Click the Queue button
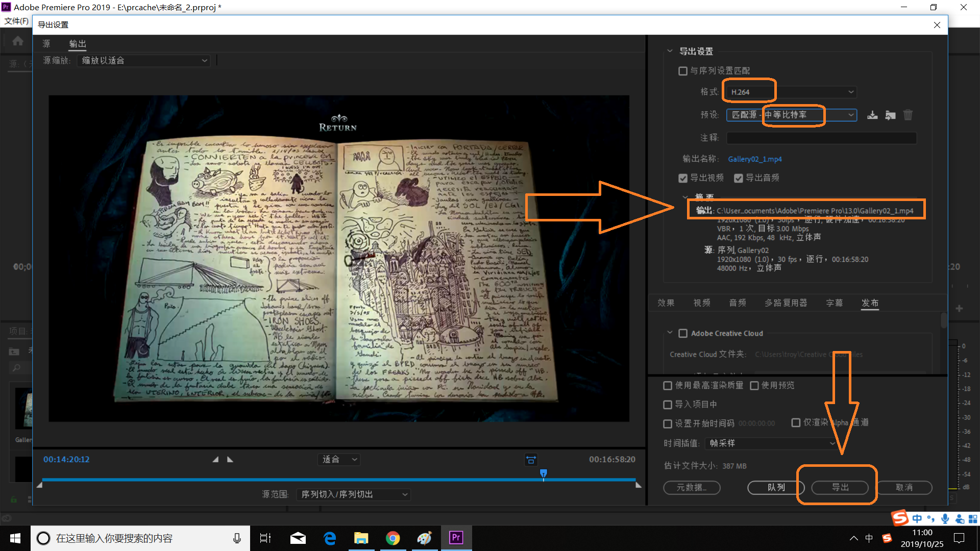 click(x=776, y=488)
